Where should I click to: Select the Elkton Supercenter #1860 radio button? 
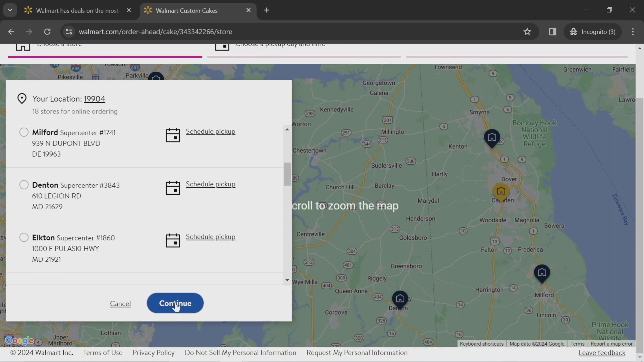(24, 237)
